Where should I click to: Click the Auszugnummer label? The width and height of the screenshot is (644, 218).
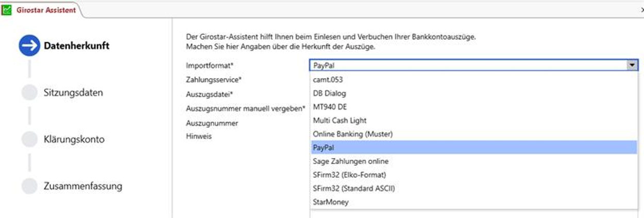(212, 123)
